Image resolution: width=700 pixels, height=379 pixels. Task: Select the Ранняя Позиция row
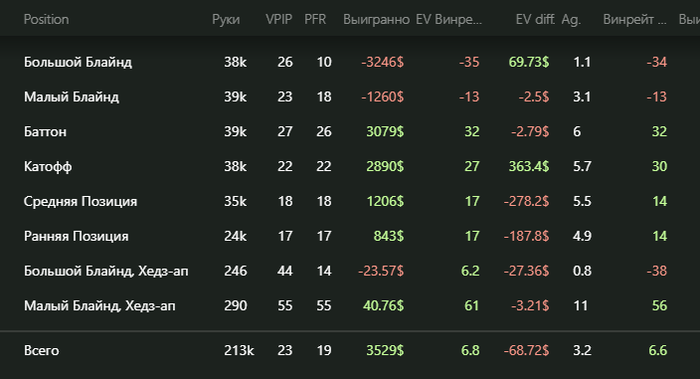pos(350,236)
